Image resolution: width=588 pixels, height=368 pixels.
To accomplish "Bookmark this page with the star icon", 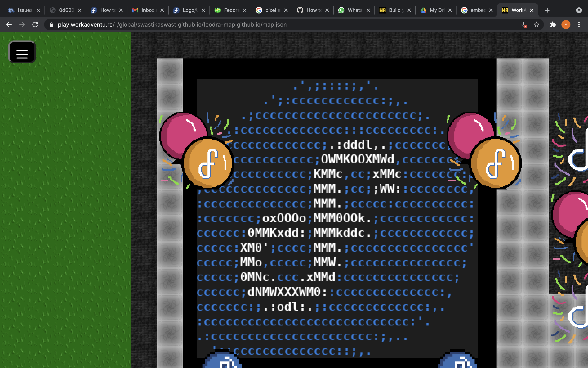I will point(537,25).
